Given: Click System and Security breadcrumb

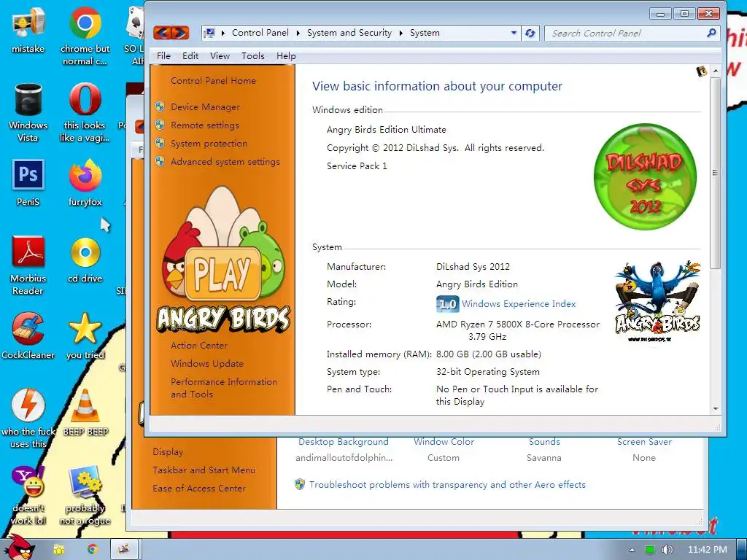Looking at the screenshot, I should [x=349, y=33].
